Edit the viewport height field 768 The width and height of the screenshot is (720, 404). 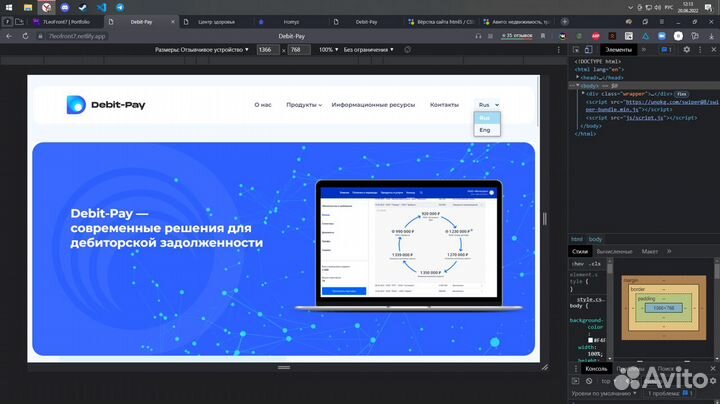[298, 50]
